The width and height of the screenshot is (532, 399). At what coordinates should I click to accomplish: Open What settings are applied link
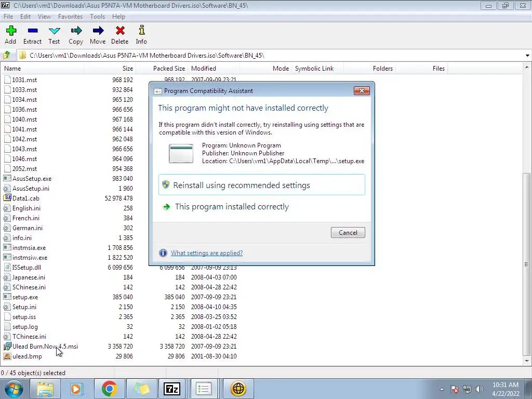pos(207,253)
